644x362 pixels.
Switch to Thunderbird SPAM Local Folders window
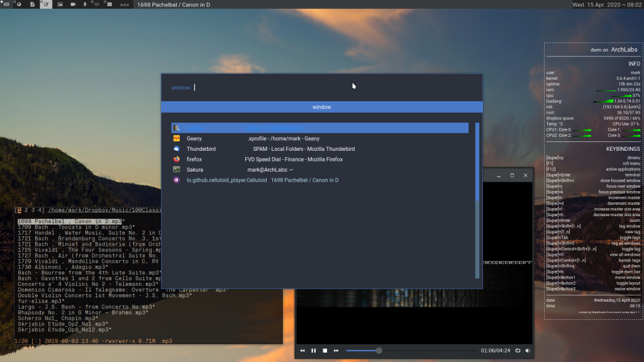320,149
